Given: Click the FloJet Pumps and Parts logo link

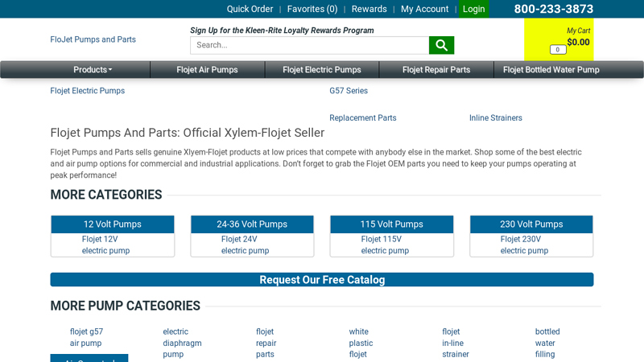Looking at the screenshot, I should (x=93, y=39).
